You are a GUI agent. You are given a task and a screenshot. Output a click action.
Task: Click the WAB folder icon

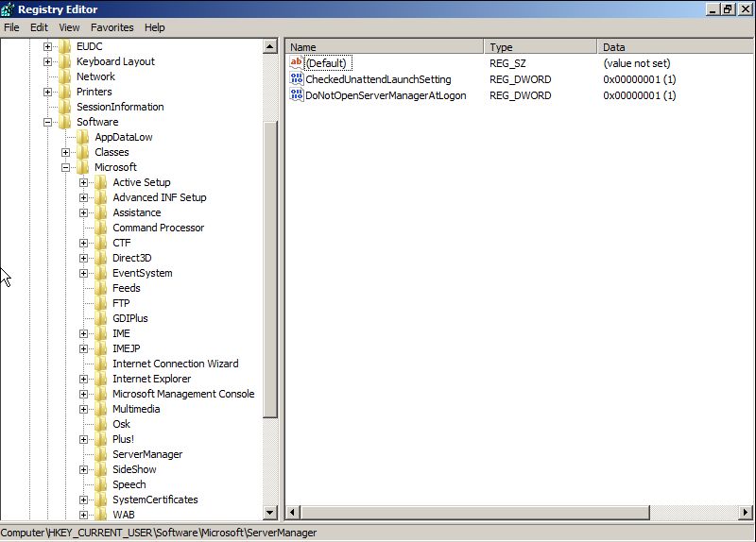click(x=101, y=515)
